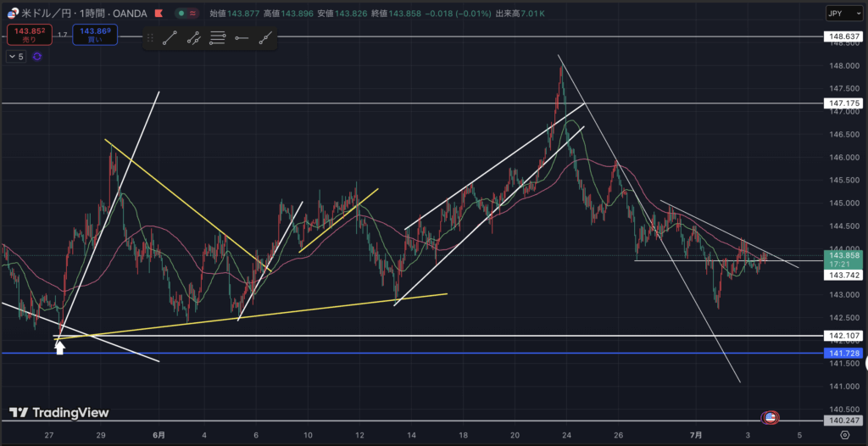Expand the indicator legend chevron showing 5
Screen dimensions: 868x446
tap(16, 56)
